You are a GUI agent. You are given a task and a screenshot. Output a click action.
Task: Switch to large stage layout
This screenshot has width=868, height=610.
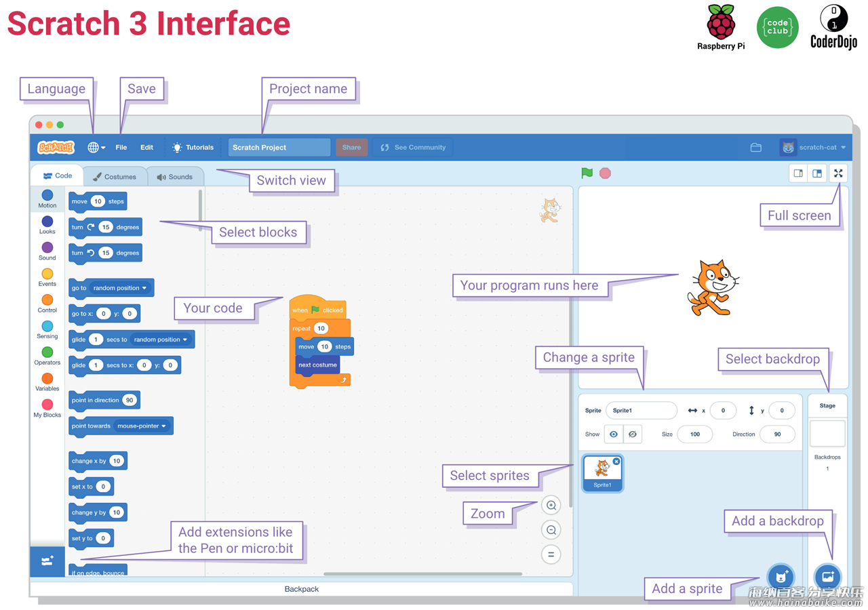click(x=817, y=174)
